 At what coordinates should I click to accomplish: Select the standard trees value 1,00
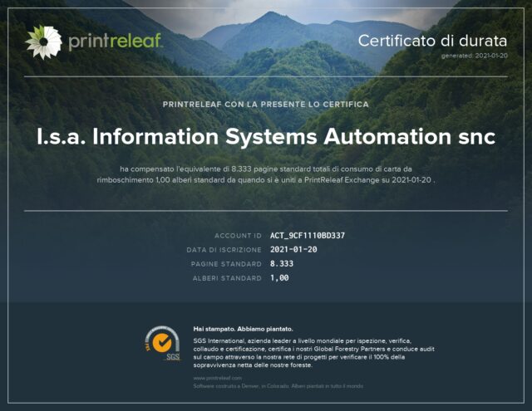(279, 278)
